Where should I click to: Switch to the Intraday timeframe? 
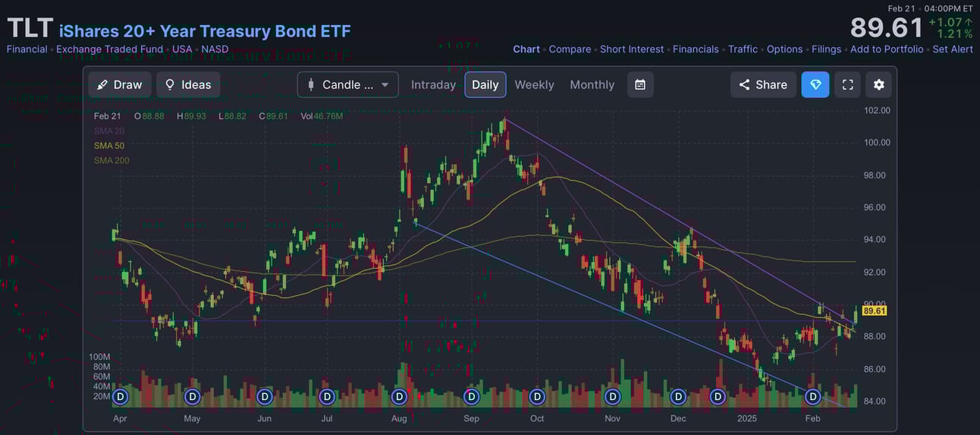[x=433, y=85]
